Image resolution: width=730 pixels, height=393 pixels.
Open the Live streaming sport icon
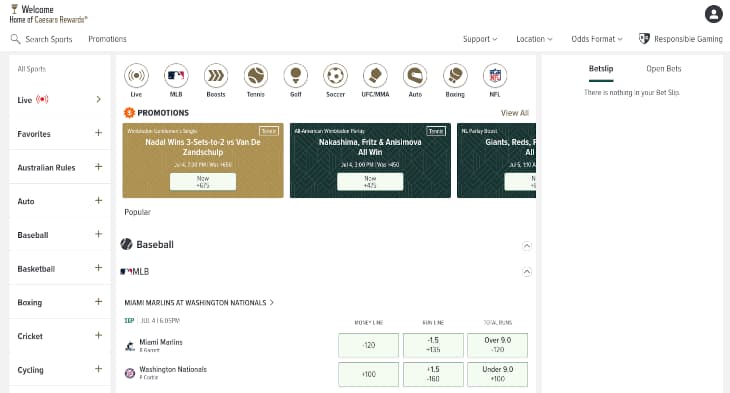pos(136,75)
